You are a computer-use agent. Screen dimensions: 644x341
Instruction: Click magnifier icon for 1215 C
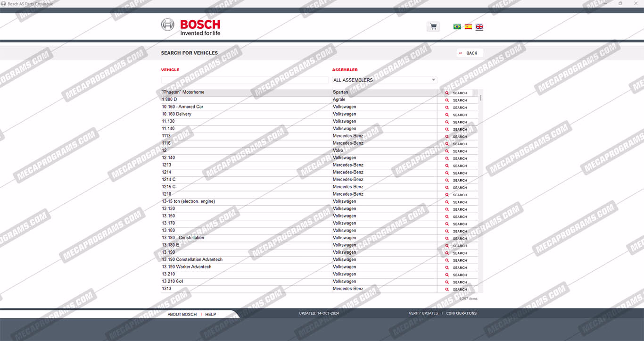[x=447, y=188]
